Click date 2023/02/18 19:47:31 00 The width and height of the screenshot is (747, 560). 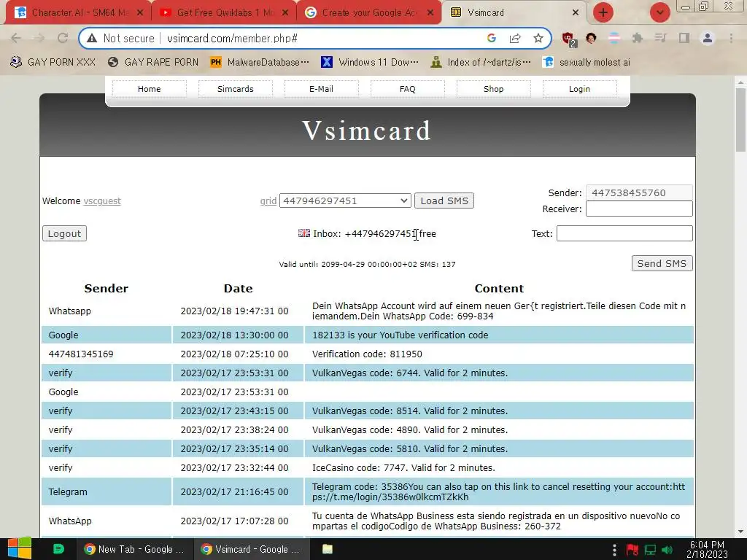coord(234,311)
